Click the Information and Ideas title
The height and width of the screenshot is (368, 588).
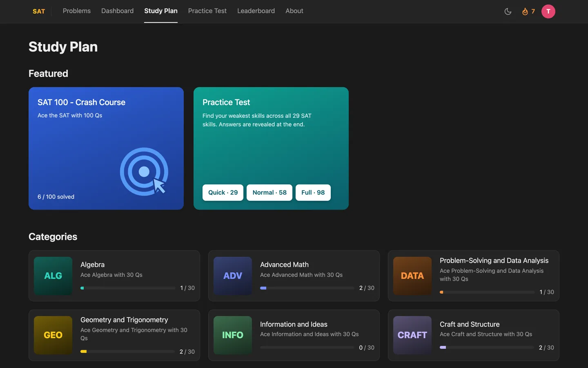294,324
